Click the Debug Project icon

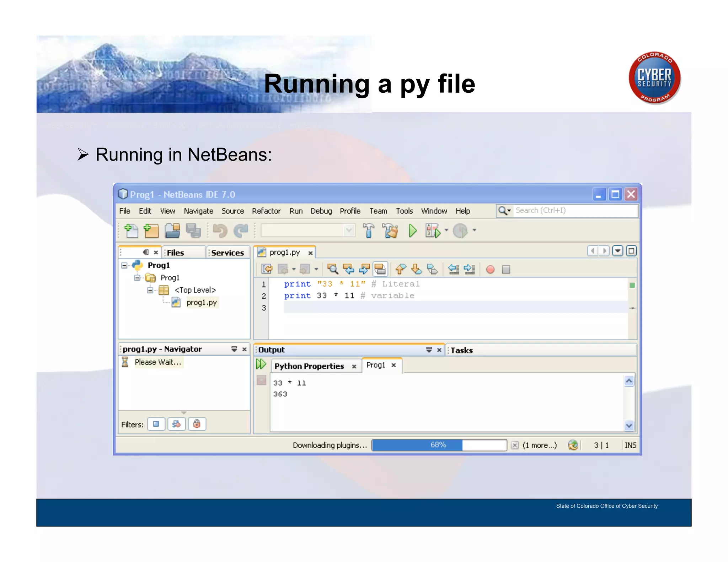point(433,231)
